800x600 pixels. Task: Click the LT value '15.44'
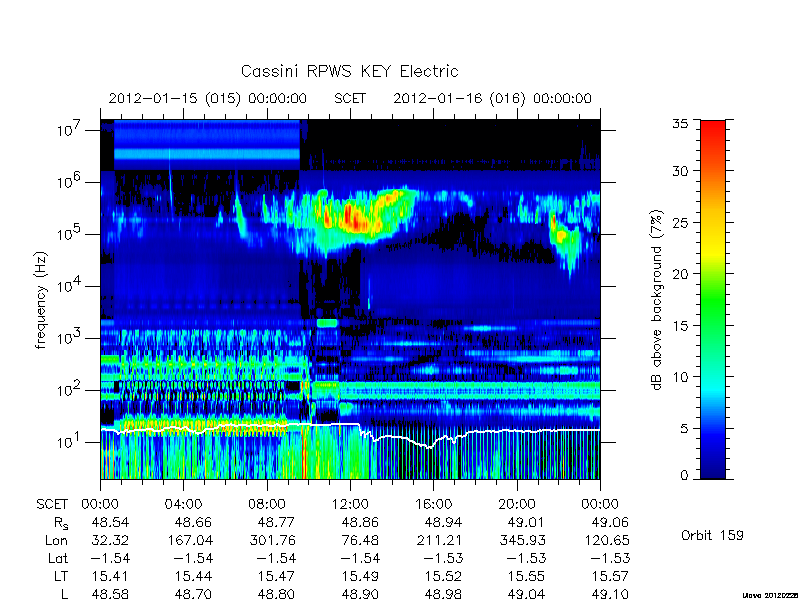193,576
